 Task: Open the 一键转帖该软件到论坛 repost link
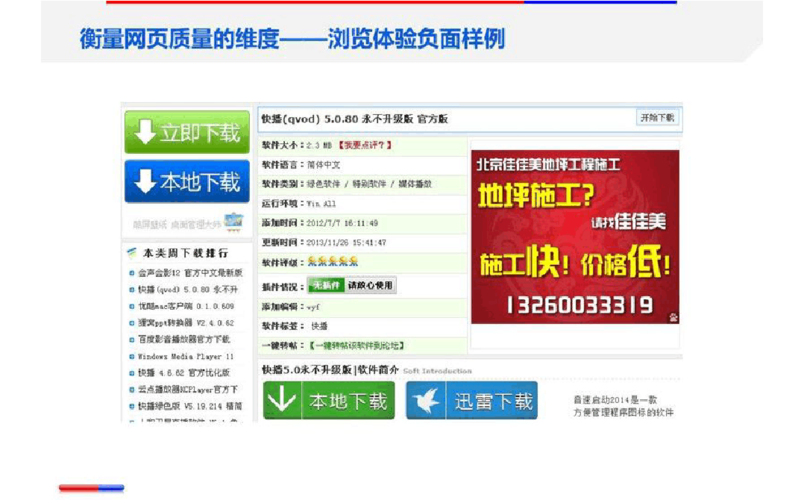pos(357,346)
